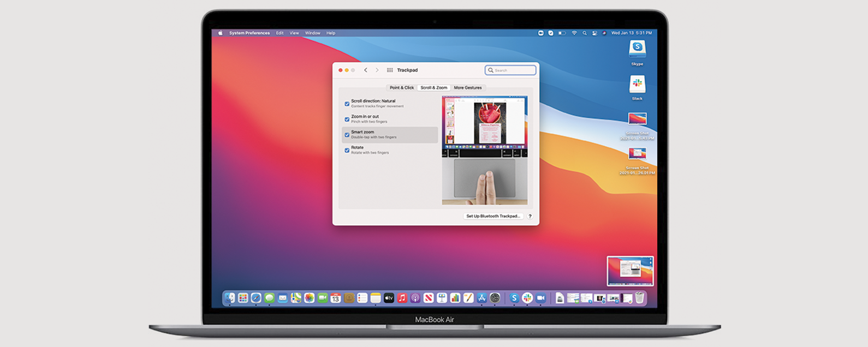Open Control Center in menu bar
868x347 pixels.
click(594, 33)
